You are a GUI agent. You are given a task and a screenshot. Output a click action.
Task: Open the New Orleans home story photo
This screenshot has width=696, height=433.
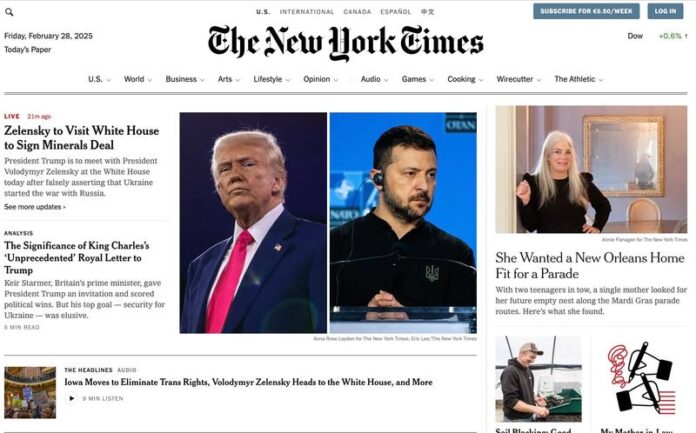[x=591, y=169]
